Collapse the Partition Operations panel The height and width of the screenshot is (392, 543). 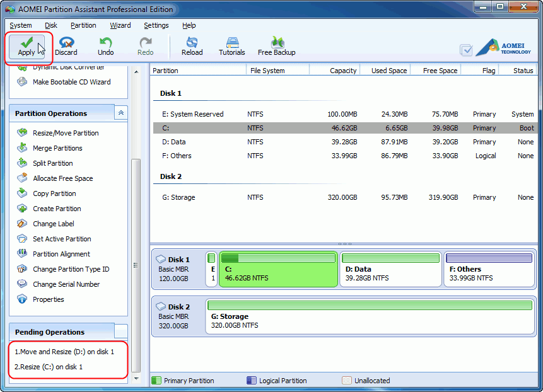click(x=120, y=113)
